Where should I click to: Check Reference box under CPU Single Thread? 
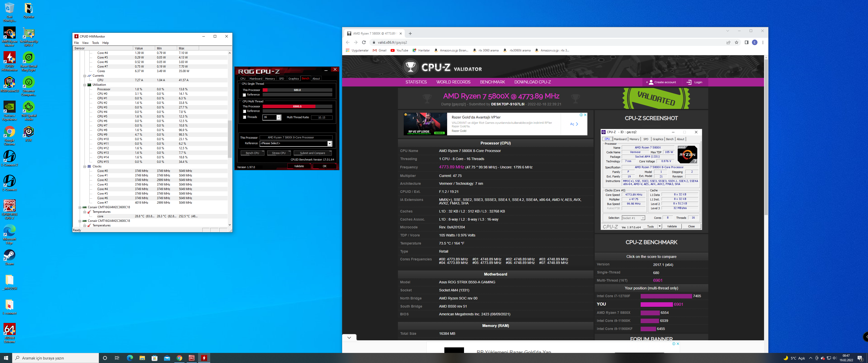click(244, 95)
